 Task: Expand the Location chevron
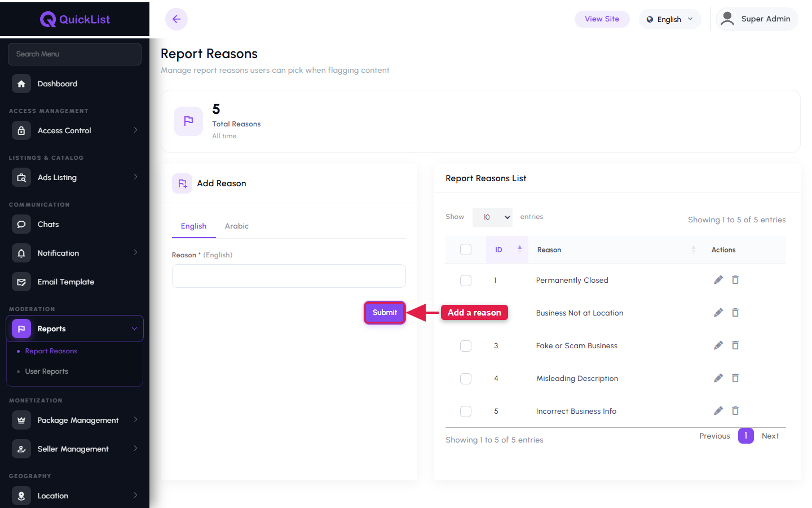(135, 496)
